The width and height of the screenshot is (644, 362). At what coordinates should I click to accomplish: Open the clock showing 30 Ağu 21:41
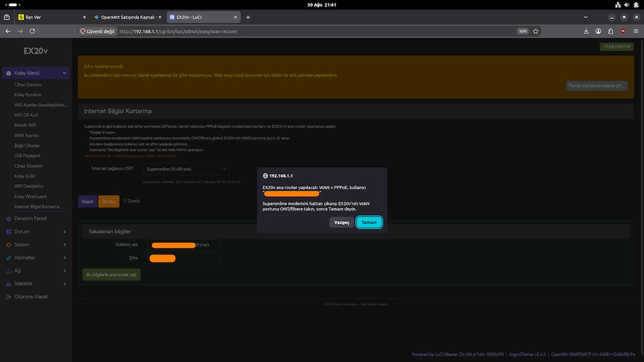point(321,5)
